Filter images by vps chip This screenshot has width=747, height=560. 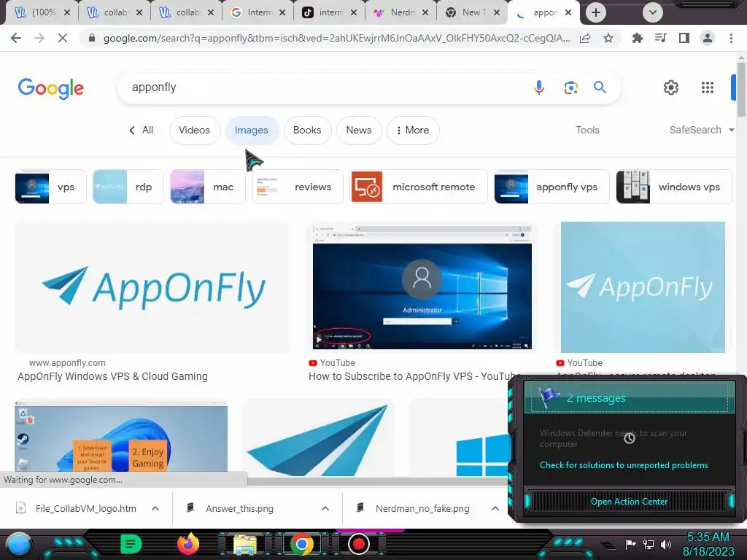point(50,187)
